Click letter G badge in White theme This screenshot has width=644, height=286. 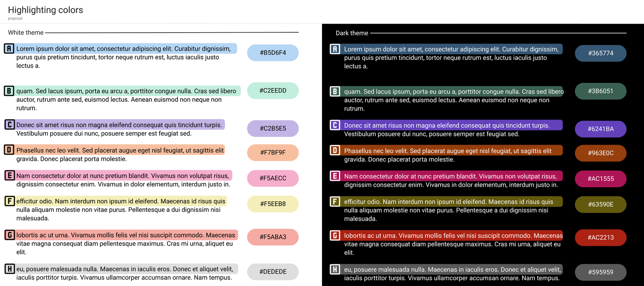9,235
